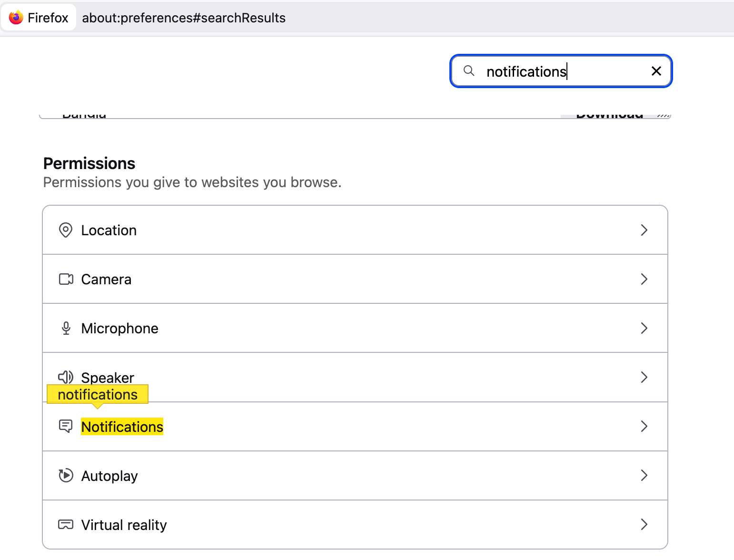Click the Speaker volume icon
This screenshot has width=734, height=560.
tap(66, 377)
